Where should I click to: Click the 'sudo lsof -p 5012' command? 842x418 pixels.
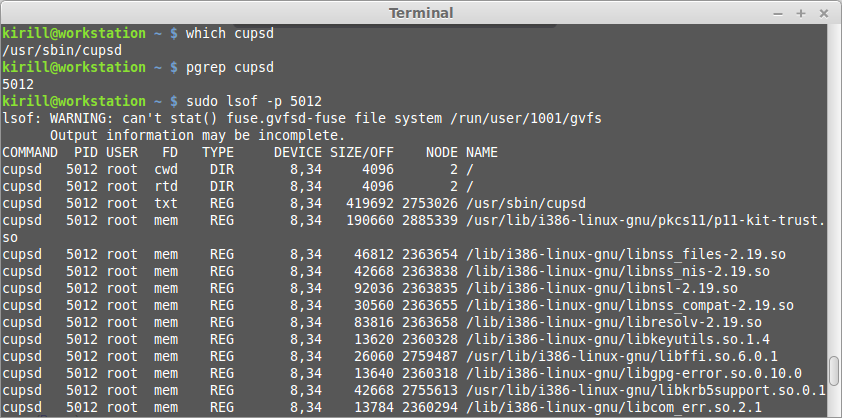[x=254, y=102]
